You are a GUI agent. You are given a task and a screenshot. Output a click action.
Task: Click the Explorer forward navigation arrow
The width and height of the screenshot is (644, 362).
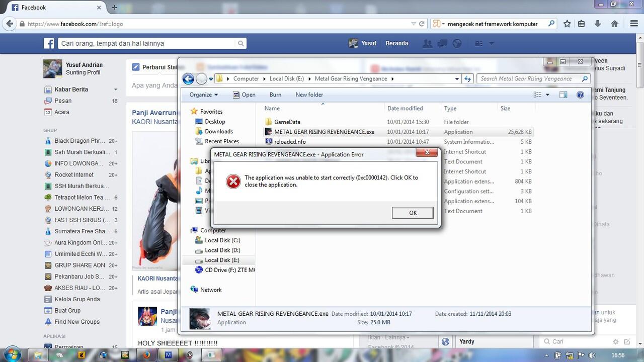[x=201, y=79]
